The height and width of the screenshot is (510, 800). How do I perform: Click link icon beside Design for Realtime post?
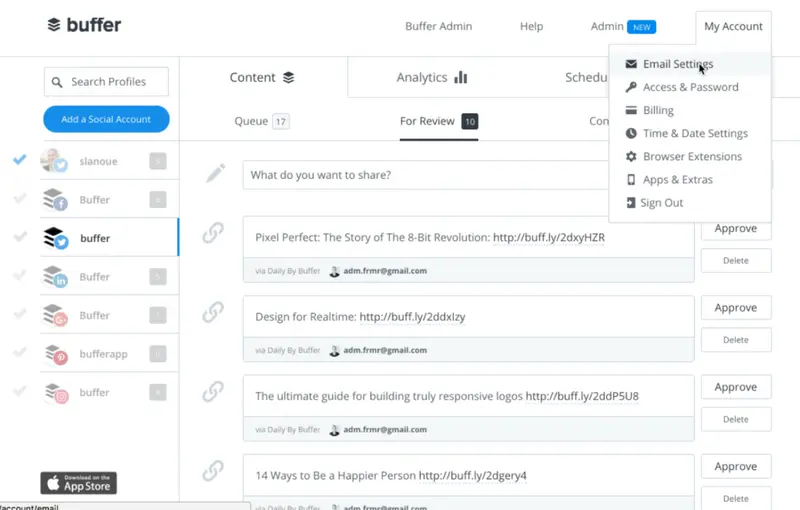pos(213,312)
